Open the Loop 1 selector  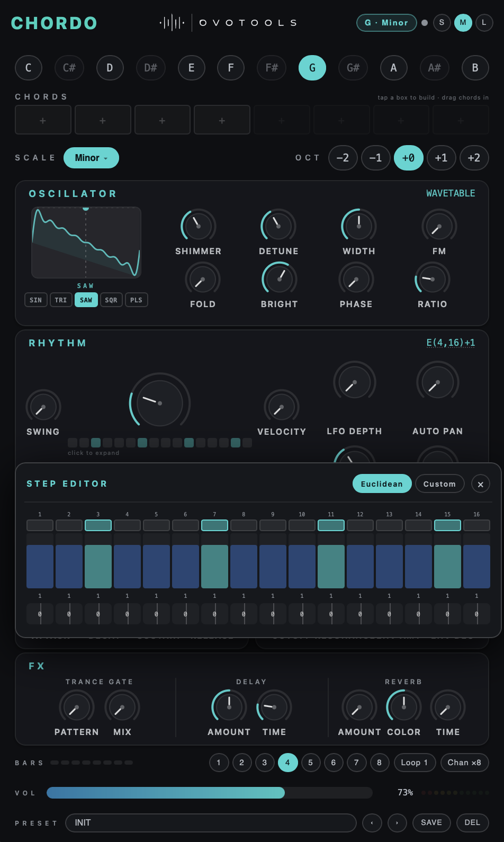415,763
